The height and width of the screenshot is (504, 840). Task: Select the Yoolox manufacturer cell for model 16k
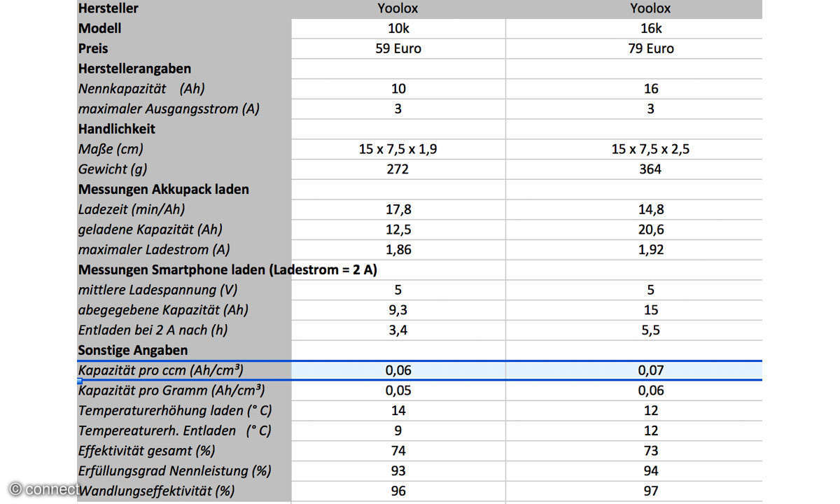[650, 8]
